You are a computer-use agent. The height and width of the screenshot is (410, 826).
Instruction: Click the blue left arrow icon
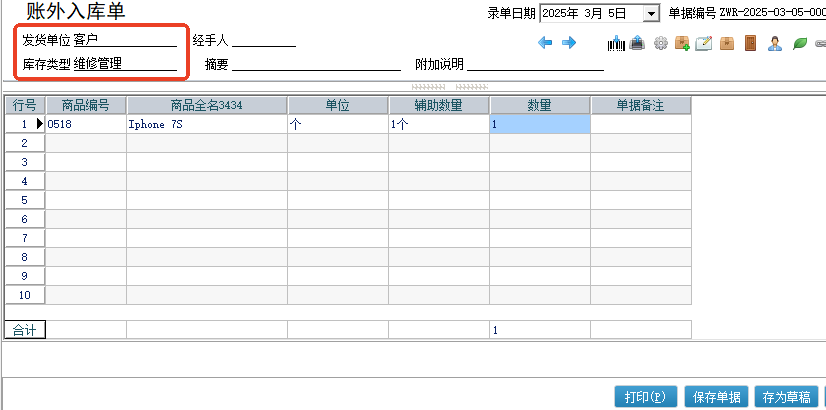(545, 43)
